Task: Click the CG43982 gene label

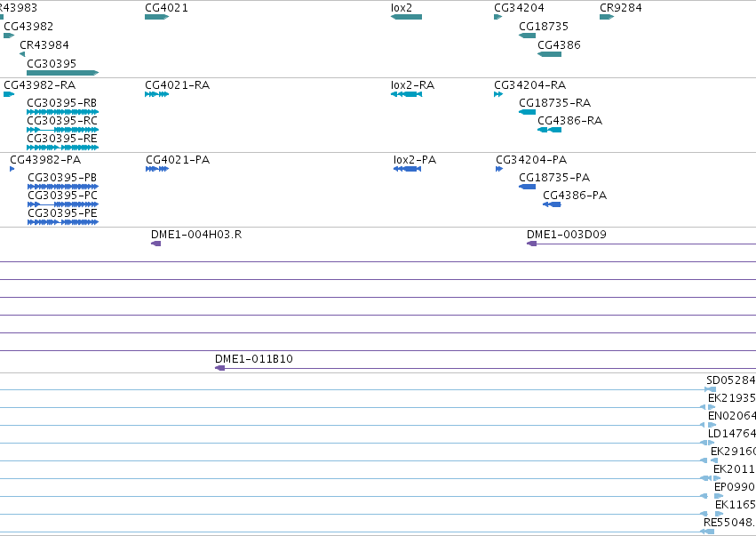Action: click(28, 27)
